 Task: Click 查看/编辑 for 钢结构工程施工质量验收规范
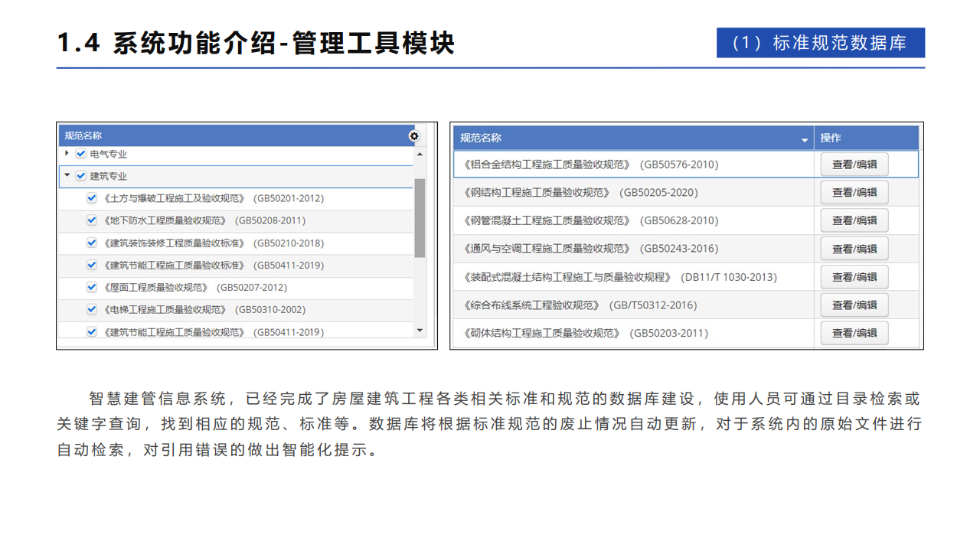pos(854,192)
